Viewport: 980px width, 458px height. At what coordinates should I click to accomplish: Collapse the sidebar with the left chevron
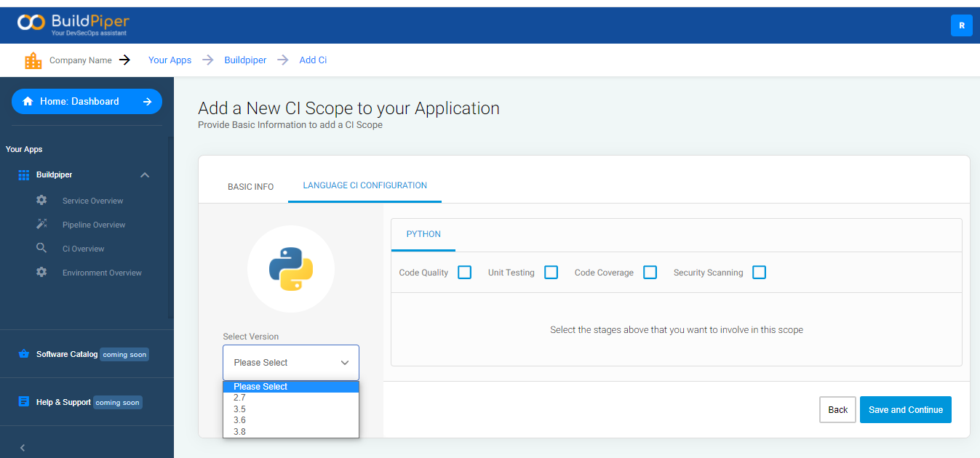click(23, 448)
